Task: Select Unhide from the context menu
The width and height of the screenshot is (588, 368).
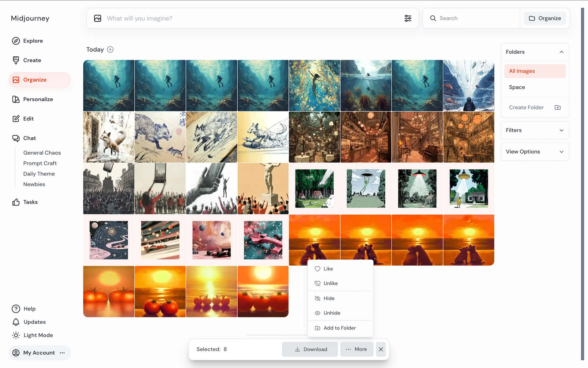Action: click(332, 313)
